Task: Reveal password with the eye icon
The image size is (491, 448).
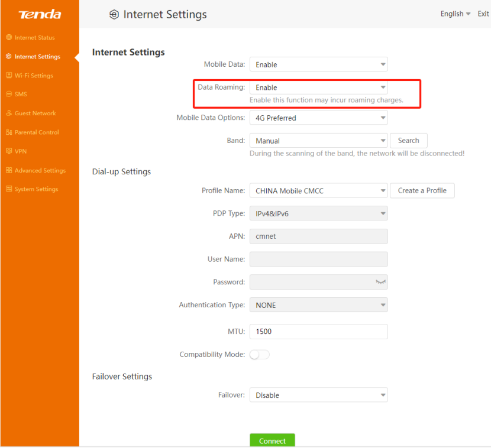Action: click(x=380, y=282)
